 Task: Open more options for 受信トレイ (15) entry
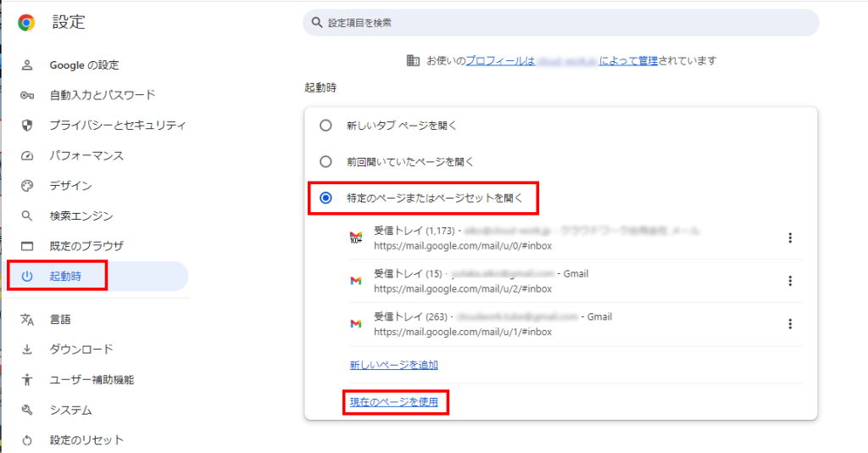(x=790, y=281)
